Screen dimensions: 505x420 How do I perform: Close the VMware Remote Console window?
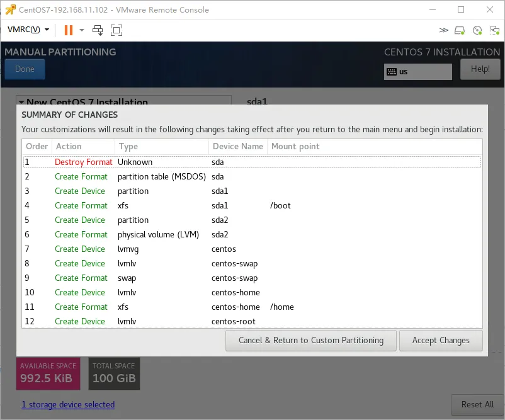click(x=489, y=9)
